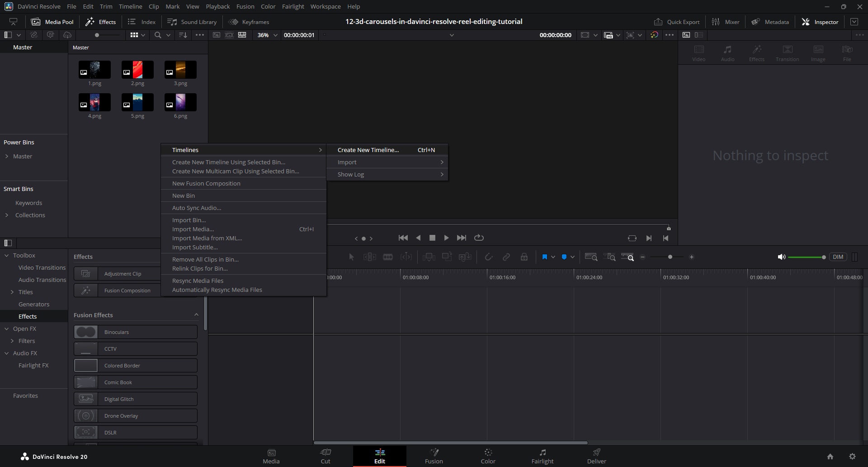The width and height of the screenshot is (868, 467).
Task: Toggle the DIM audio button
Action: pyautogui.click(x=838, y=257)
